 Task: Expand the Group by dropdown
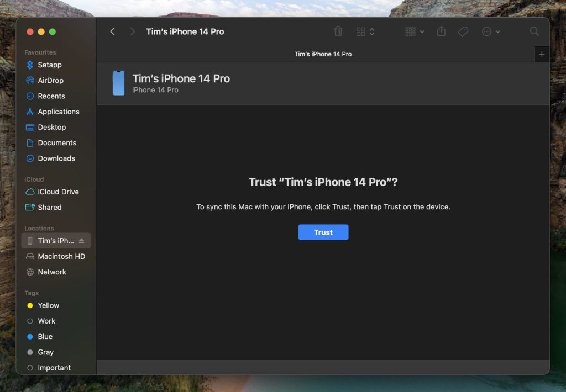coord(415,32)
